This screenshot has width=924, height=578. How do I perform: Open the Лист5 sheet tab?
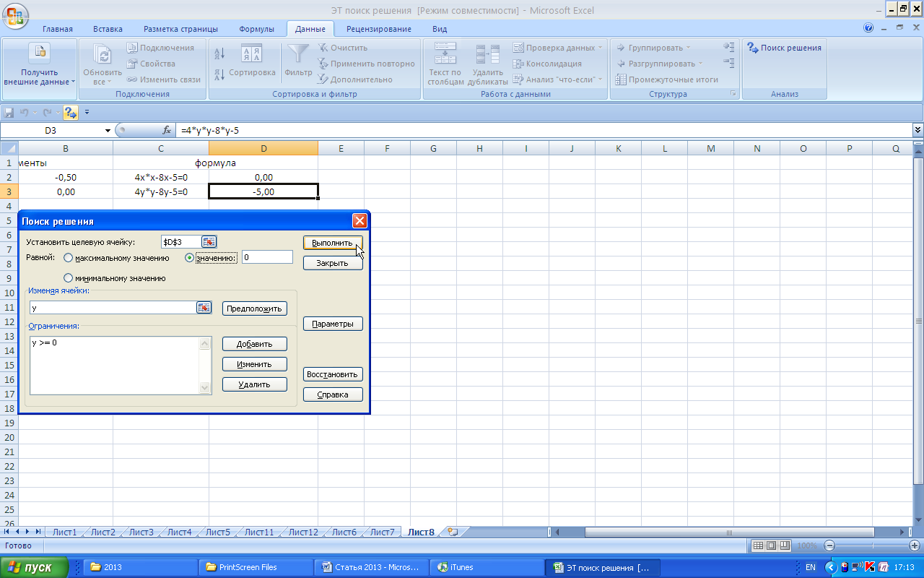[x=217, y=532]
